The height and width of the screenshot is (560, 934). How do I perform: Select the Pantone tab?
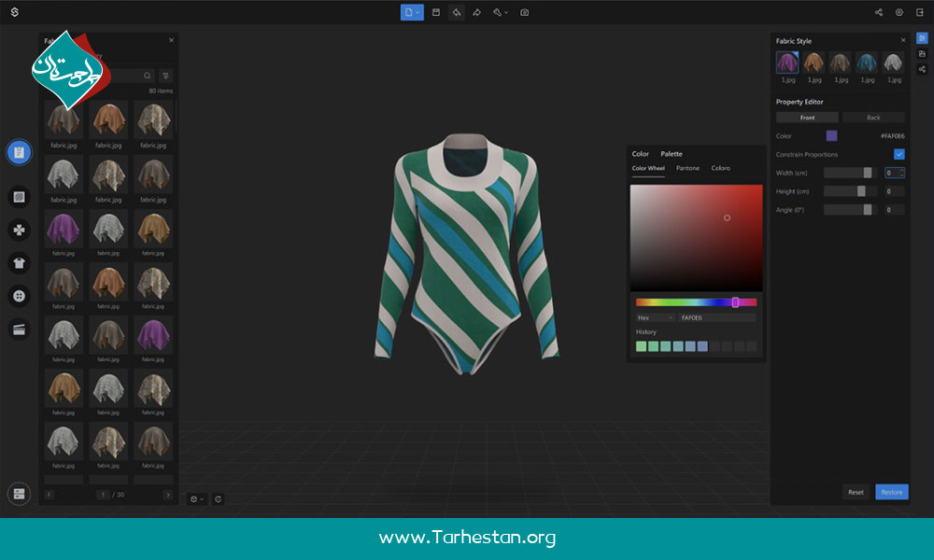point(687,168)
